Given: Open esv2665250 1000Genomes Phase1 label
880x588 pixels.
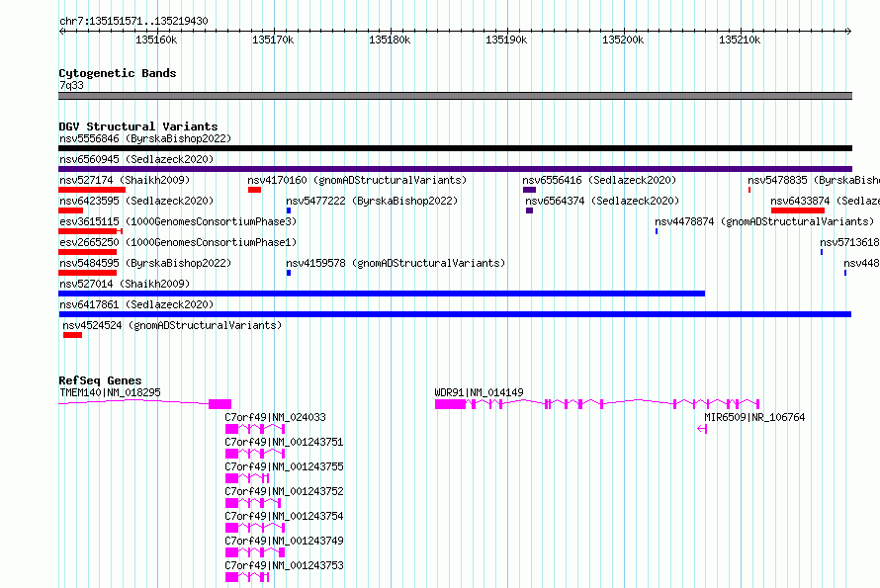Looking at the screenshot, I should click(x=178, y=242).
